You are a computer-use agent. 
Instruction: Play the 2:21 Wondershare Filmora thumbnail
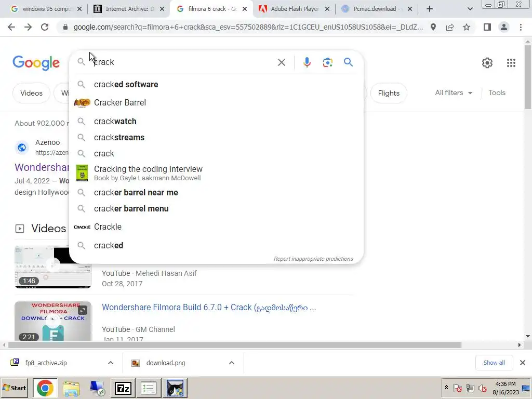tap(53, 321)
